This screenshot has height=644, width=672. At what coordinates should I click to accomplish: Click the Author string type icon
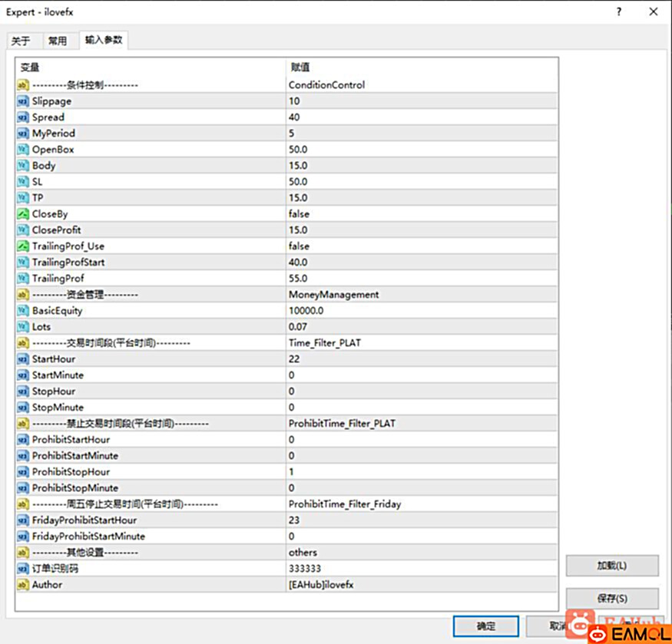pyautogui.click(x=23, y=585)
